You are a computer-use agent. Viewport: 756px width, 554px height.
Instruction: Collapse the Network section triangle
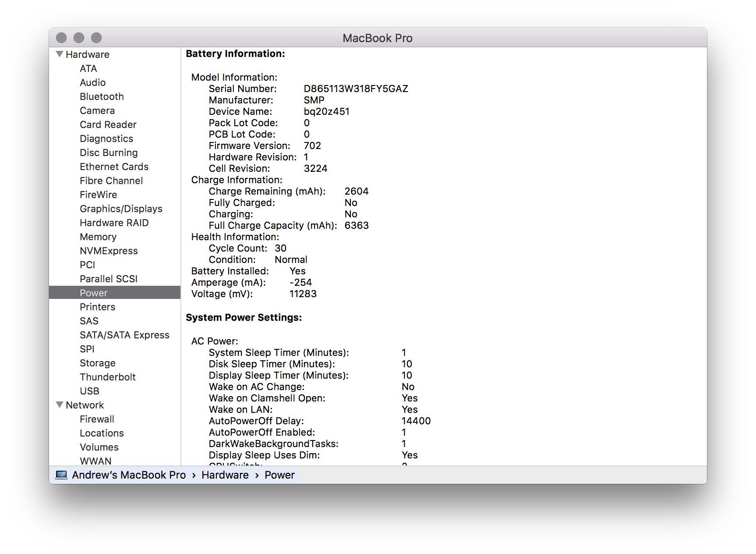pyautogui.click(x=60, y=405)
